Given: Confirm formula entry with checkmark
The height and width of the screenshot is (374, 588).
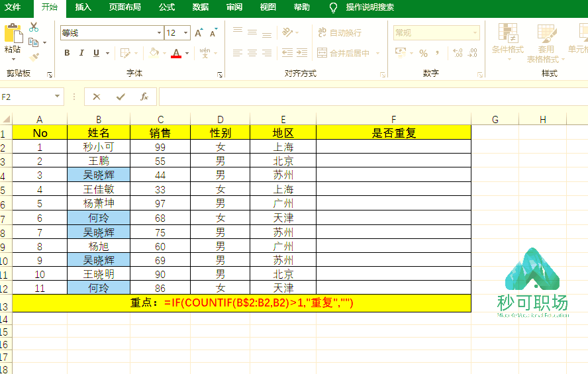Looking at the screenshot, I should coord(121,97).
